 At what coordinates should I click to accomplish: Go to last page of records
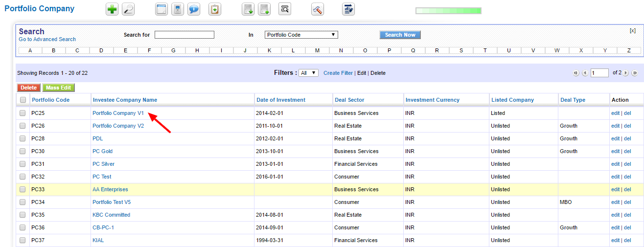(x=635, y=73)
